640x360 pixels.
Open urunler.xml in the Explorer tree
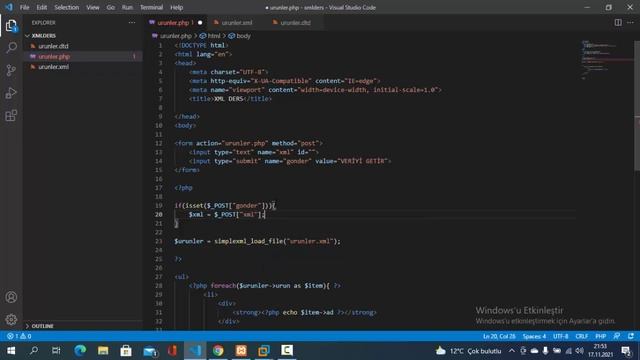tap(53, 67)
